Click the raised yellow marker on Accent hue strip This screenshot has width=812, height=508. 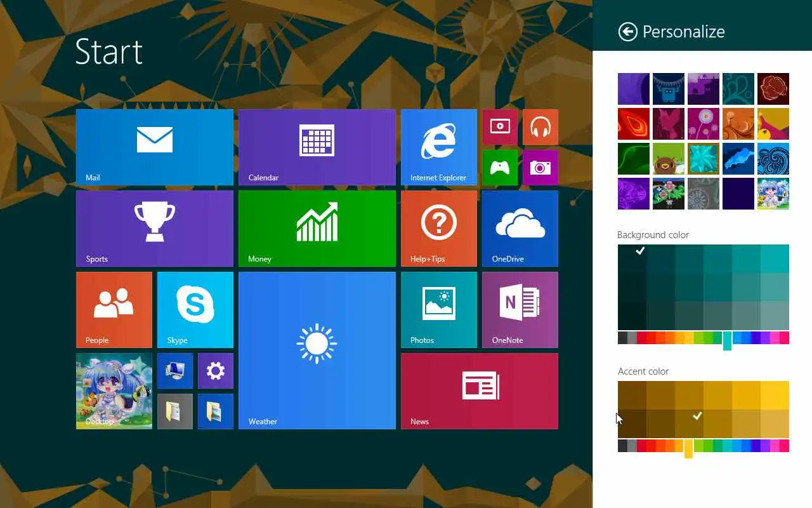[x=688, y=449]
